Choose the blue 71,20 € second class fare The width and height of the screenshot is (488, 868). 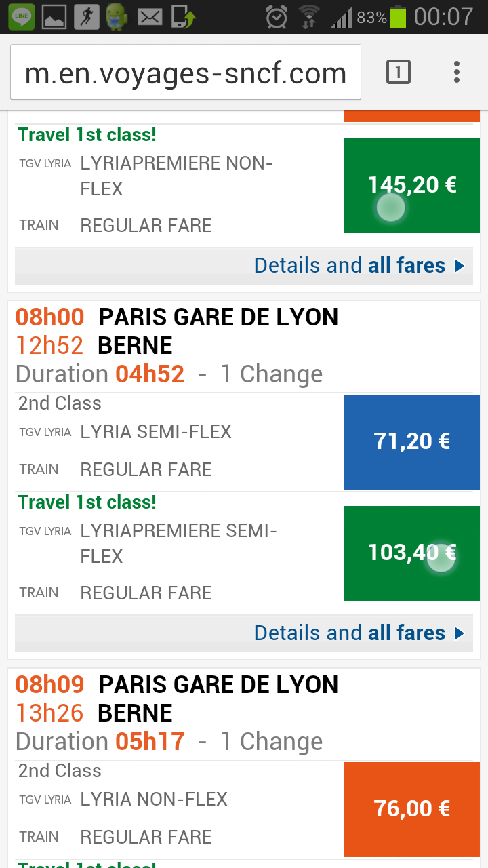click(x=412, y=442)
